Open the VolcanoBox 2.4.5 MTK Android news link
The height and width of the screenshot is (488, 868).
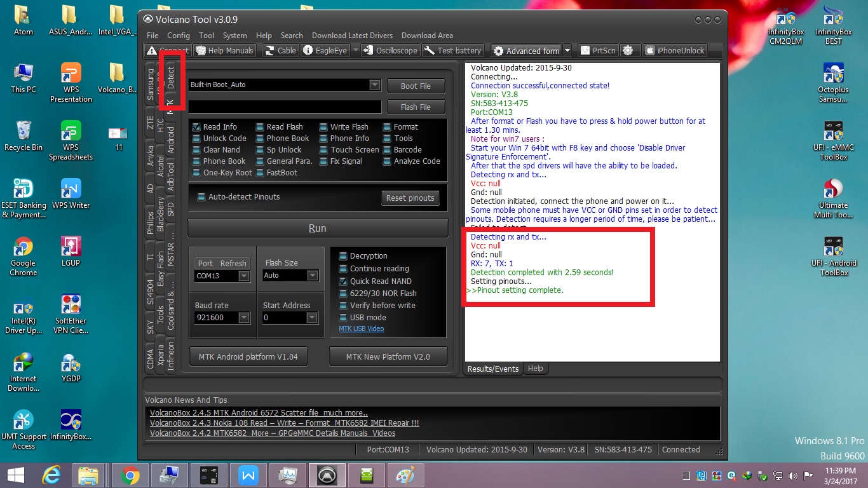point(259,413)
